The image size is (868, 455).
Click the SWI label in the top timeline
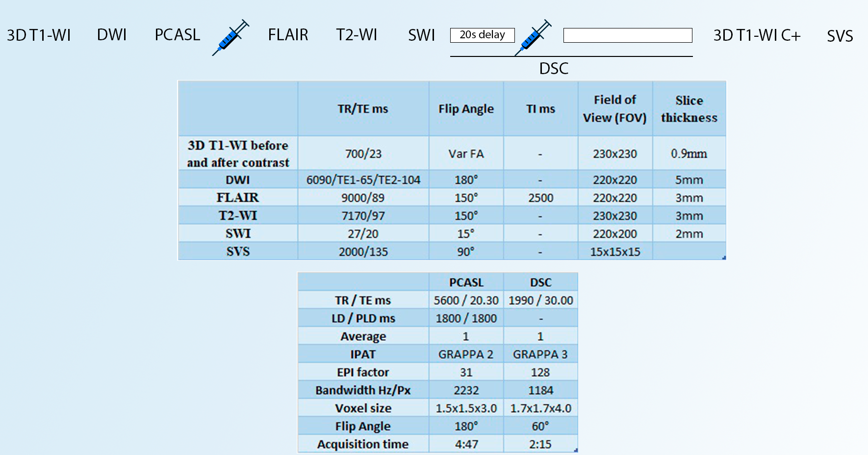point(421,35)
